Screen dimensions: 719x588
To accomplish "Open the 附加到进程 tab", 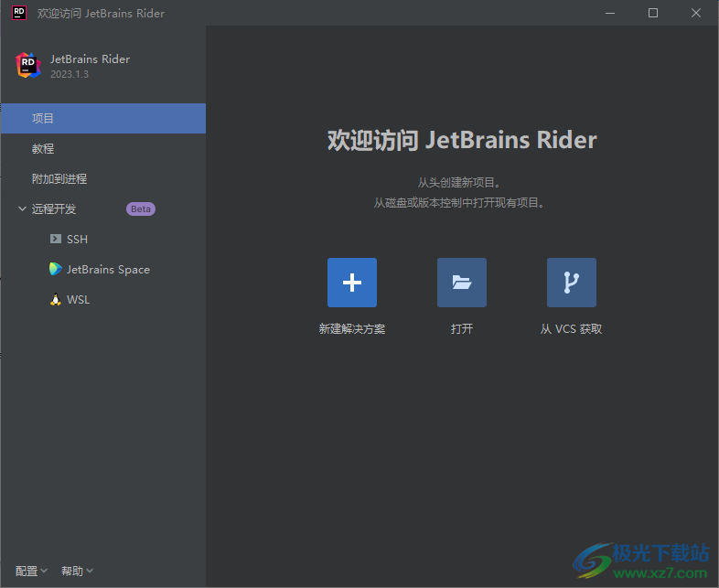I will point(103,178).
